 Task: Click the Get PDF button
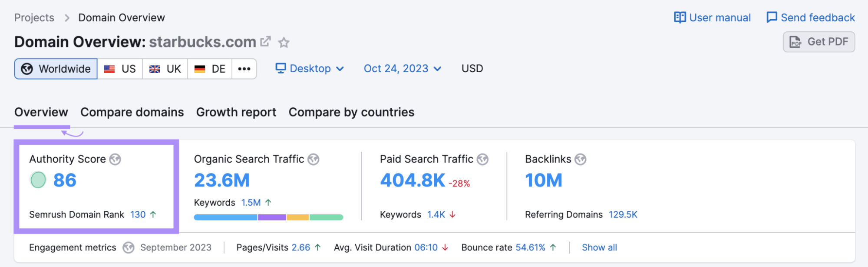coord(819,42)
